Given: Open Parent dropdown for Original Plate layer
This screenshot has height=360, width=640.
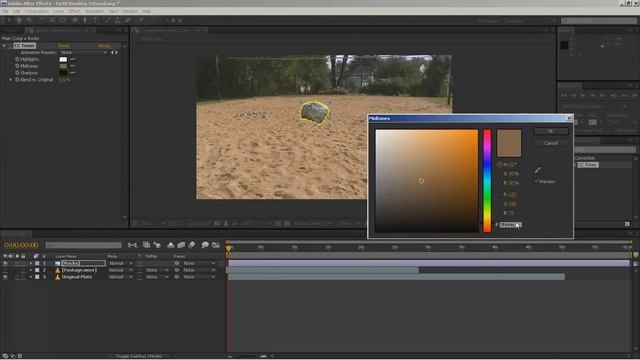Looking at the screenshot, I should click(x=199, y=277).
